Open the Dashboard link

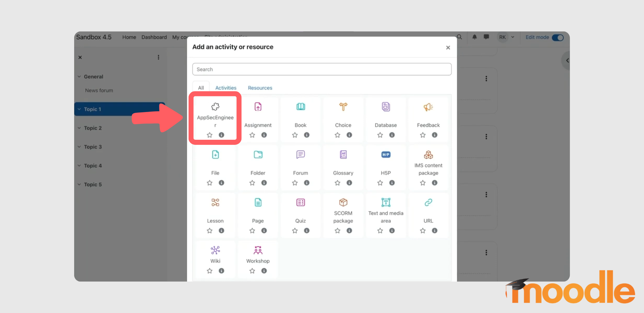[x=154, y=37]
